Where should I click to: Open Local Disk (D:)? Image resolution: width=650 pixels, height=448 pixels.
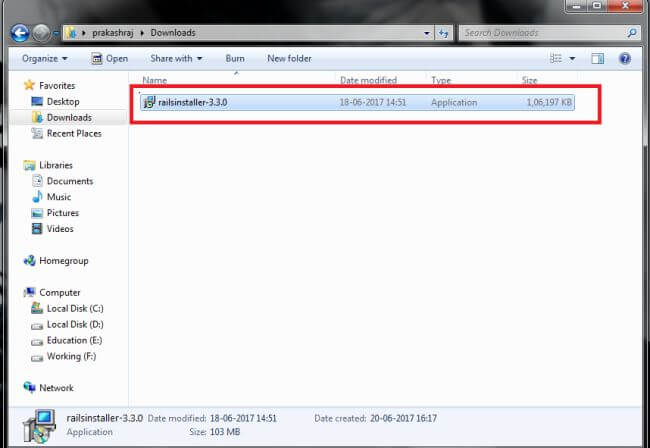[75, 324]
